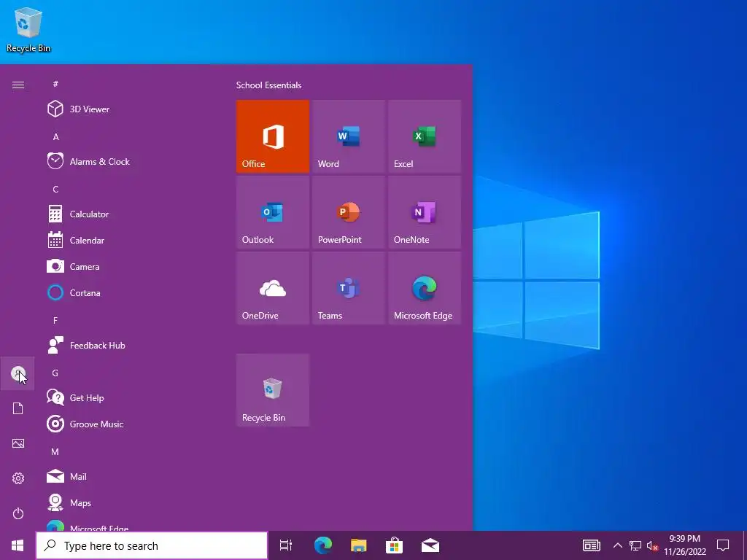The height and width of the screenshot is (560, 747).
Task: Click the network icon in system tray
Action: coord(635,545)
